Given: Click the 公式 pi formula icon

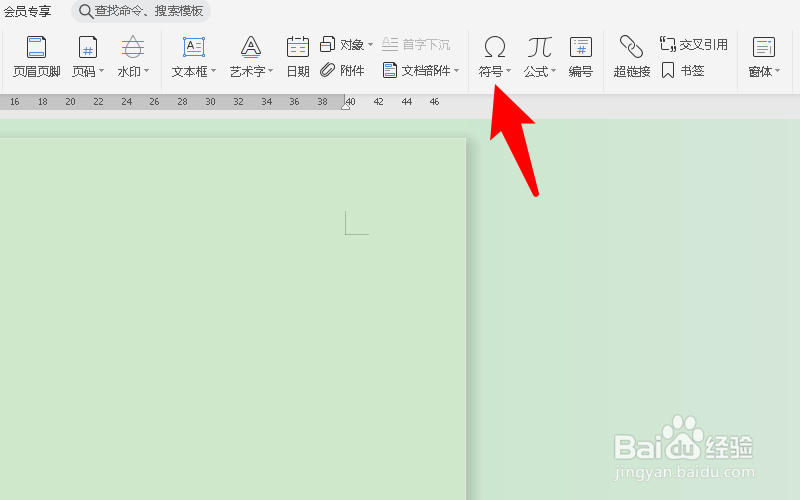Looking at the screenshot, I should point(539,47).
